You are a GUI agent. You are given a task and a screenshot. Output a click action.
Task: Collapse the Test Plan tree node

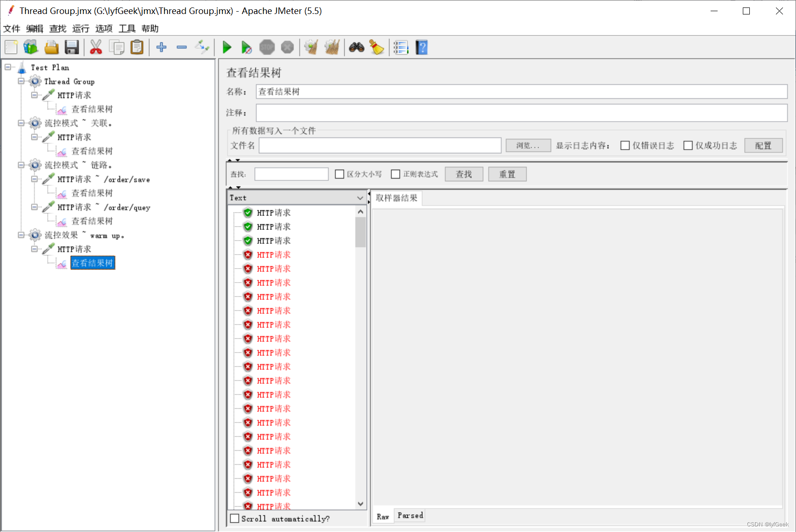[x=8, y=67]
